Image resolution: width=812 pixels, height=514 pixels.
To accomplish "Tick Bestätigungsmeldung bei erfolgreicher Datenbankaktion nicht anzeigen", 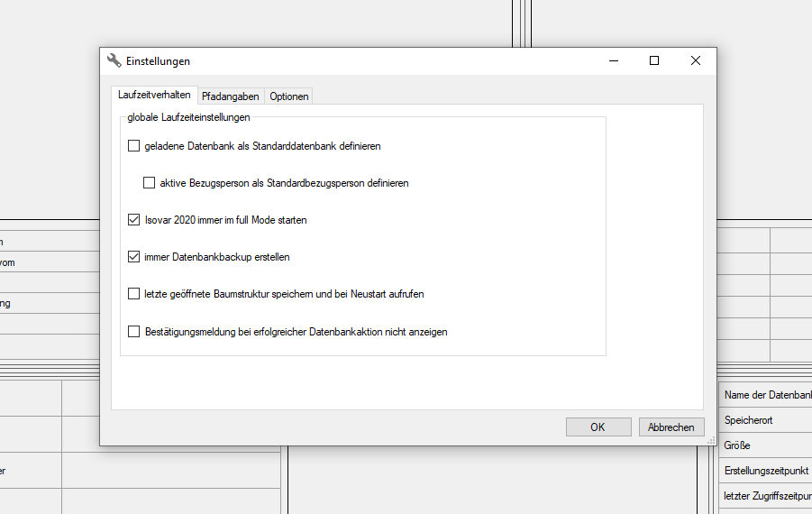I will click(134, 332).
